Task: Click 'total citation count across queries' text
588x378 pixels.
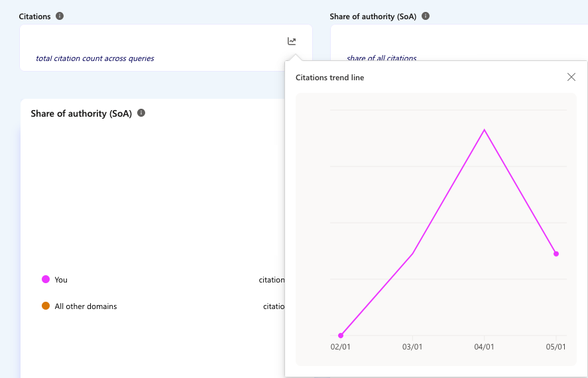Action: coord(95,58)
